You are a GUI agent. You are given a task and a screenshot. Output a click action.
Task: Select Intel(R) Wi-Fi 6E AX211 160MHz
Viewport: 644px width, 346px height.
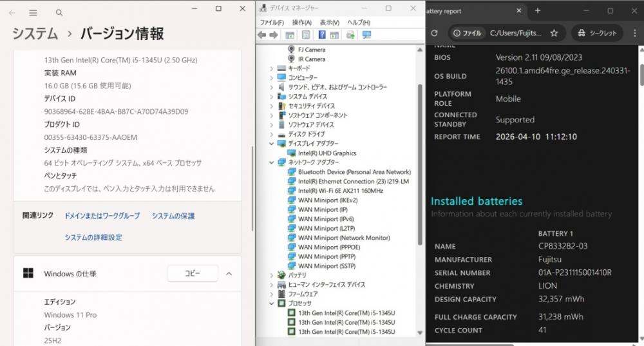point(341,191)
